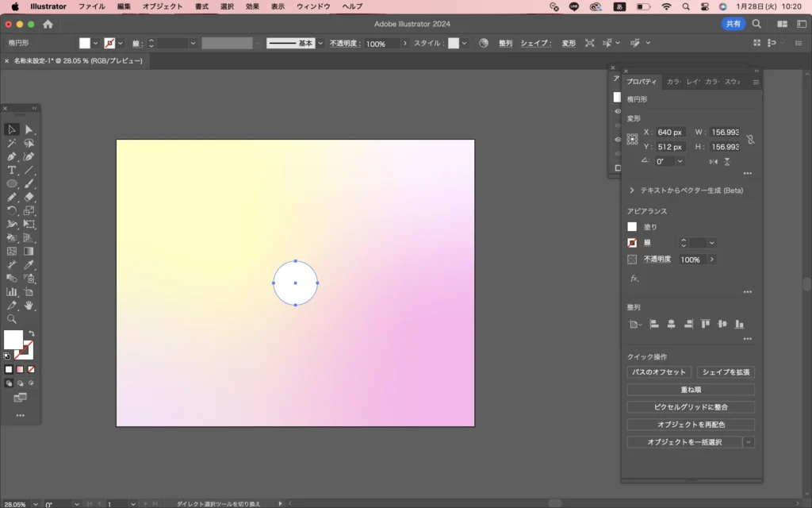The image size is (812, 508).
Task: Switch to the プロパティ tab
Action: pyautogui.click(x=641, y=82)
